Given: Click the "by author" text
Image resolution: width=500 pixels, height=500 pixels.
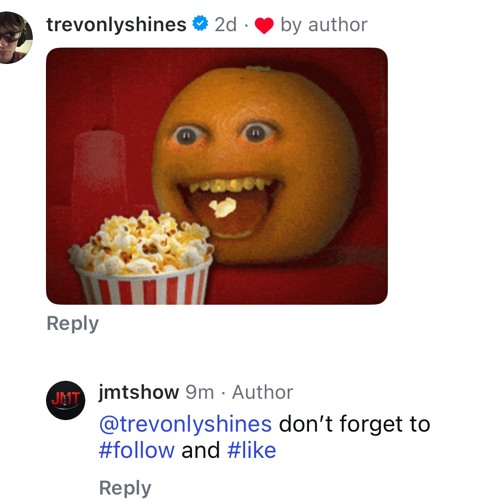Looking at the screenshot, I should [324, 25].
